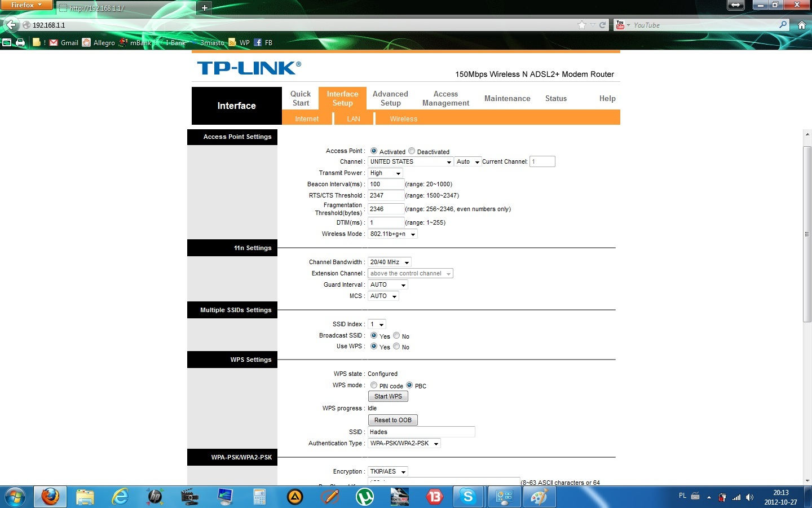This screenshot has width=812, height=508.
Task: Click the volume speaker icon in system tray
Action: click(749, 497)
